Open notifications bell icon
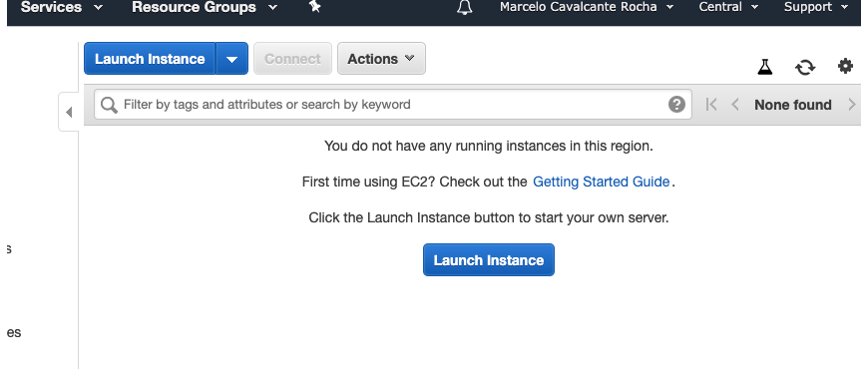Screen dimensions: 868x369 tap(465, 7)
